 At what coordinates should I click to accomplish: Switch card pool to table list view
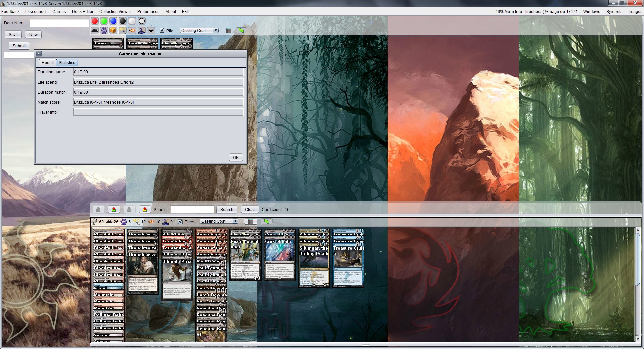pos(229,30)
